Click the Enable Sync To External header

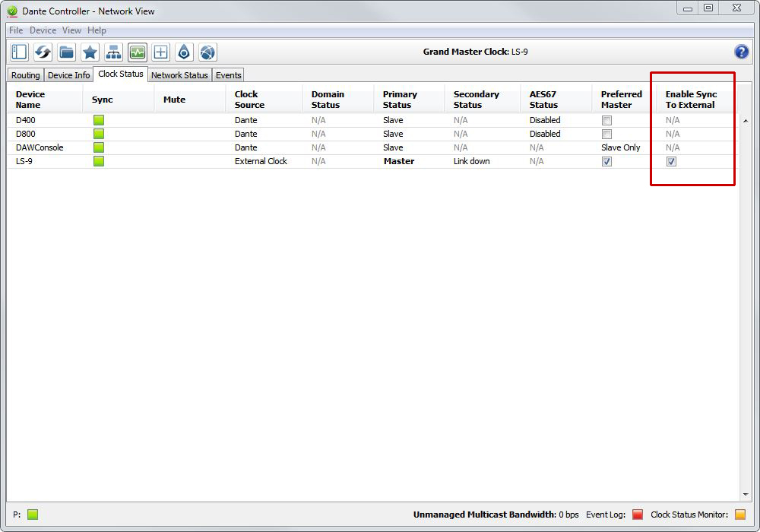698,100
